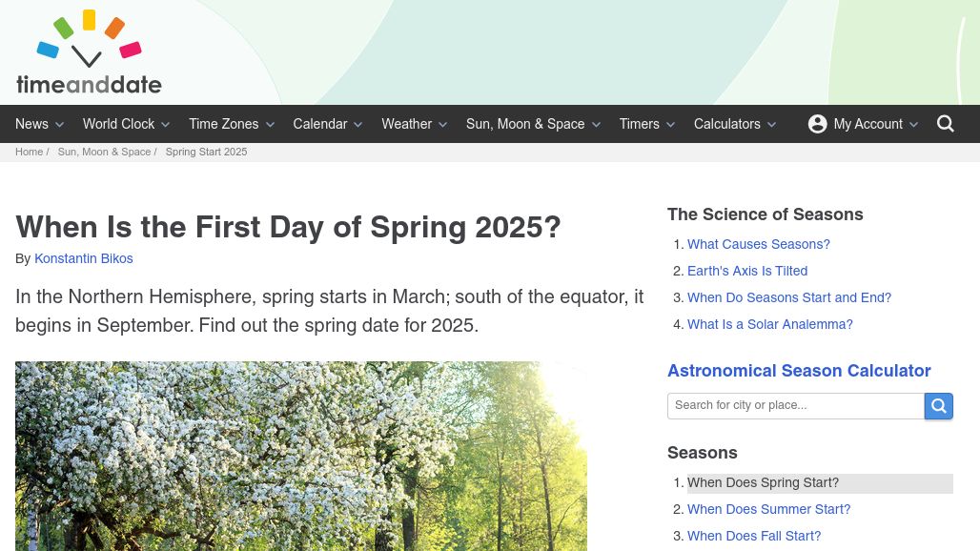980x551 pixels.
Task: Open What Causes Seasons? link
Action: tap(759, 244)
